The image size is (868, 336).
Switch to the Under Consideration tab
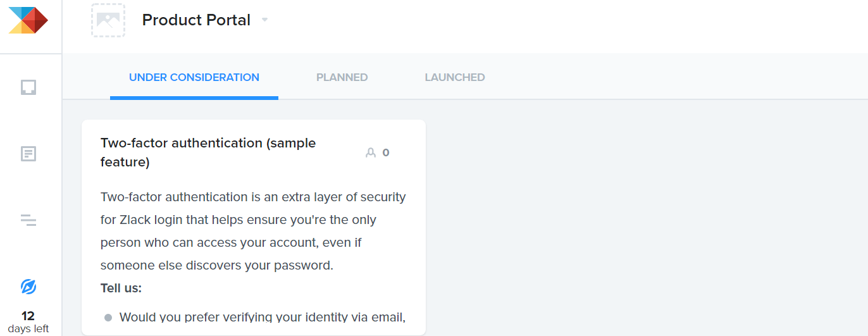pyautogui.click(x=194, y=78)
